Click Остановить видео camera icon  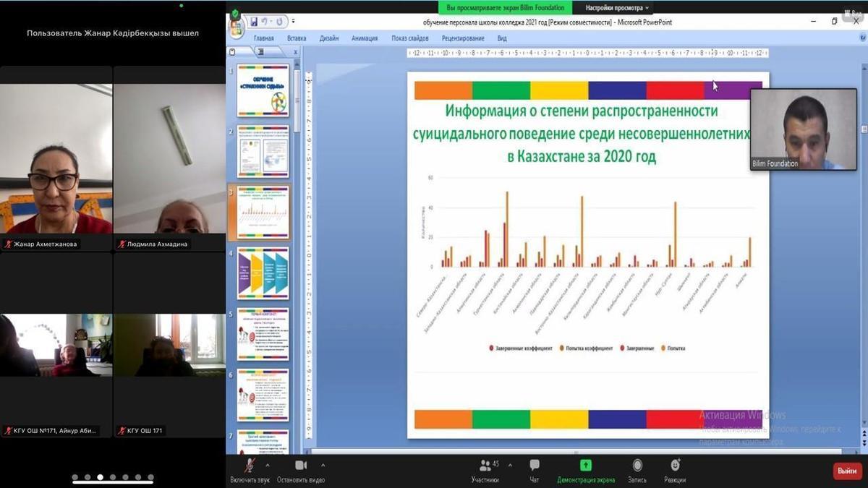tap(301, 466)
